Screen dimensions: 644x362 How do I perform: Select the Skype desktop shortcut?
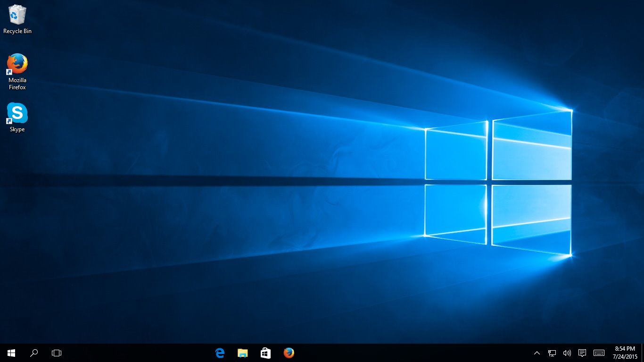coord(17,118)
